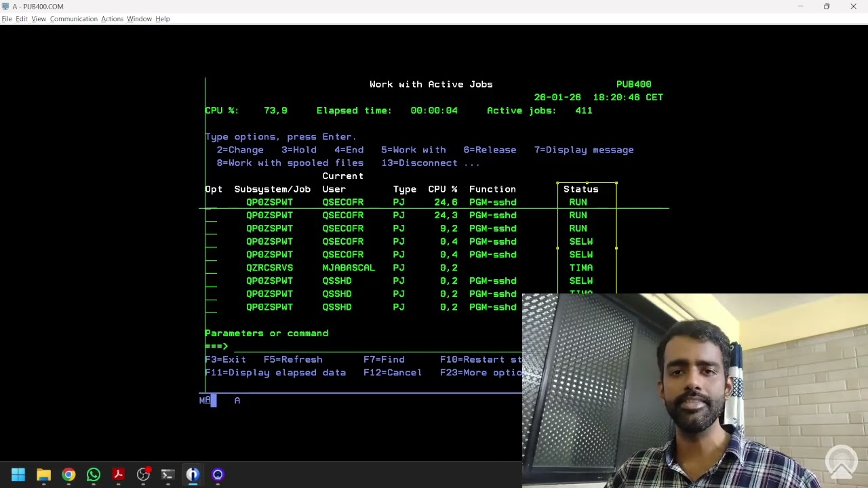Click Opt field of QZRCSRVS job

click(211, 268)
